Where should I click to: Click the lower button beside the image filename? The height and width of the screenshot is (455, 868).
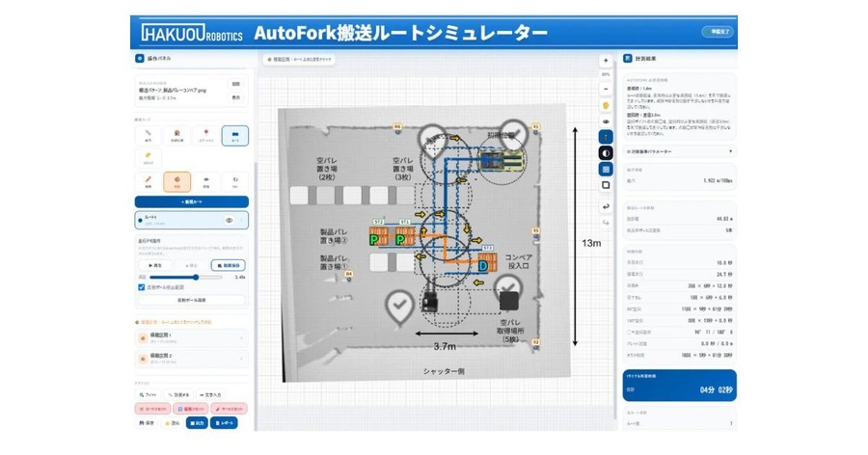(236, 97)
